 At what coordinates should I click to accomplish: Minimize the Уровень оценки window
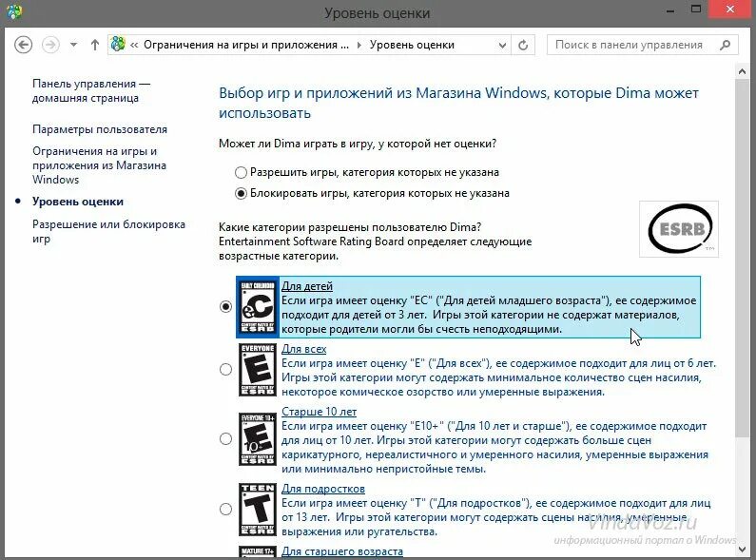point(670,10)
